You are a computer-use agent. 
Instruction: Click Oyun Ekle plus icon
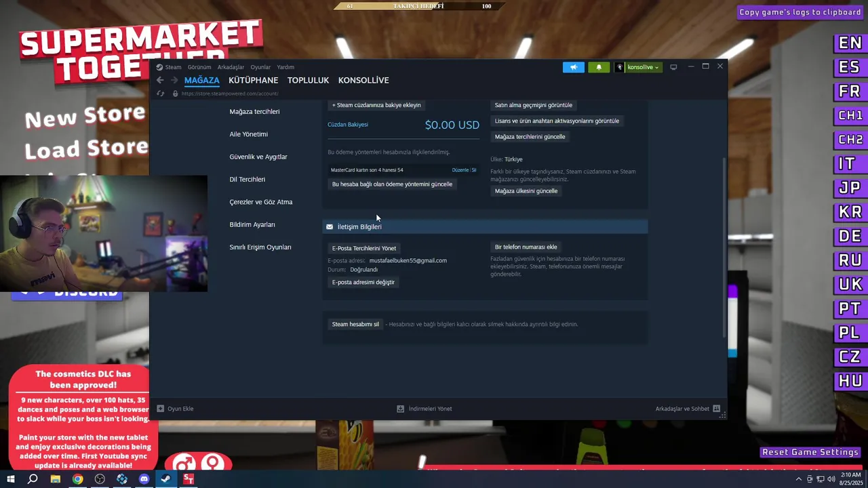coord(161,409)
